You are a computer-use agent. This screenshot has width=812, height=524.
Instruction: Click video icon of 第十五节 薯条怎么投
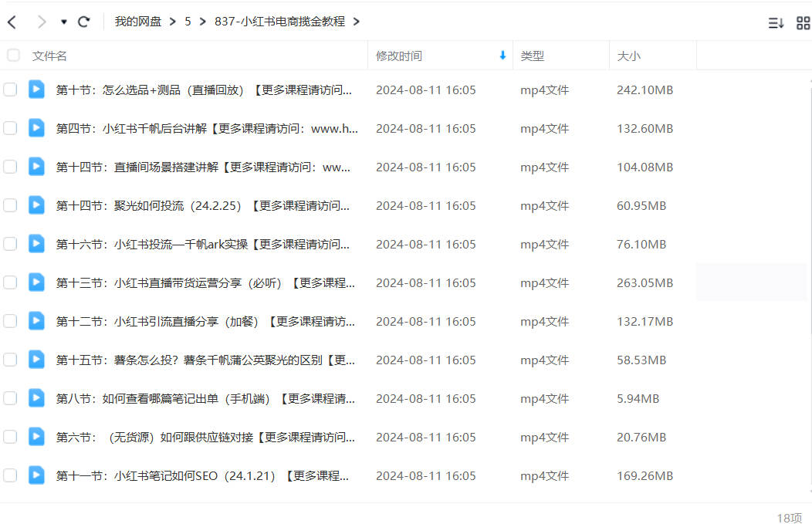[36, 360]
